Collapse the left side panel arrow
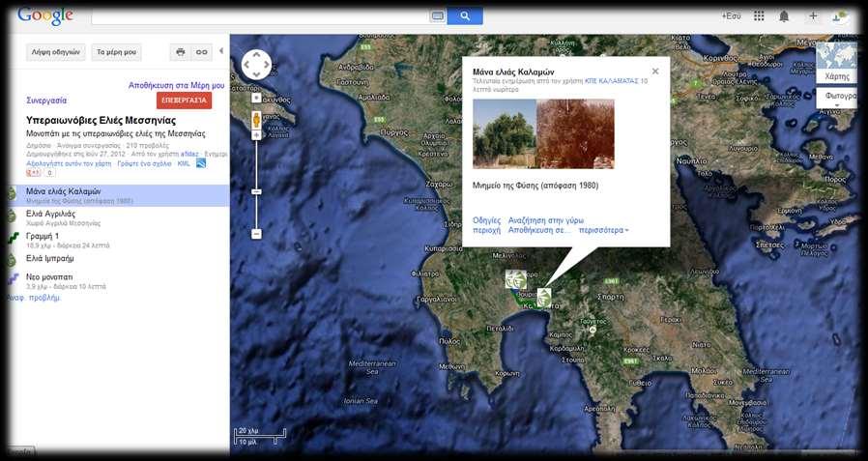The width and height of the screenshot is (868, 461). 221,51
